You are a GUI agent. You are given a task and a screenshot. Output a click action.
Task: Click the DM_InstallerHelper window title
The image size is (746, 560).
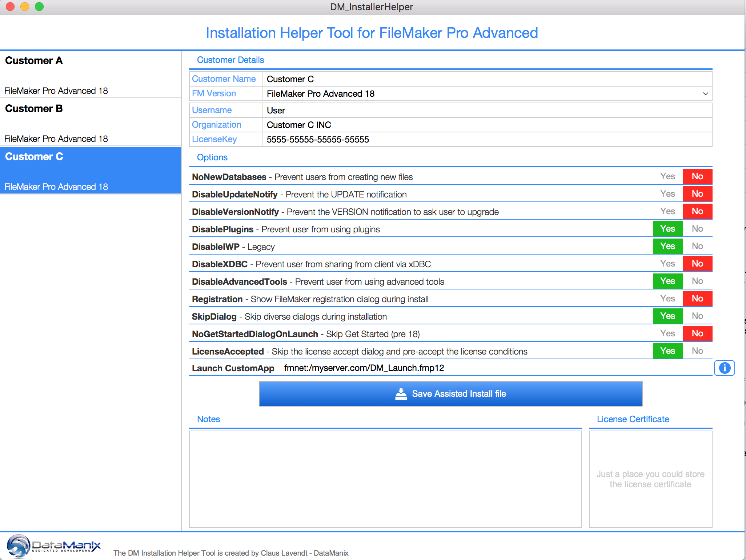(x=372, y=7)
